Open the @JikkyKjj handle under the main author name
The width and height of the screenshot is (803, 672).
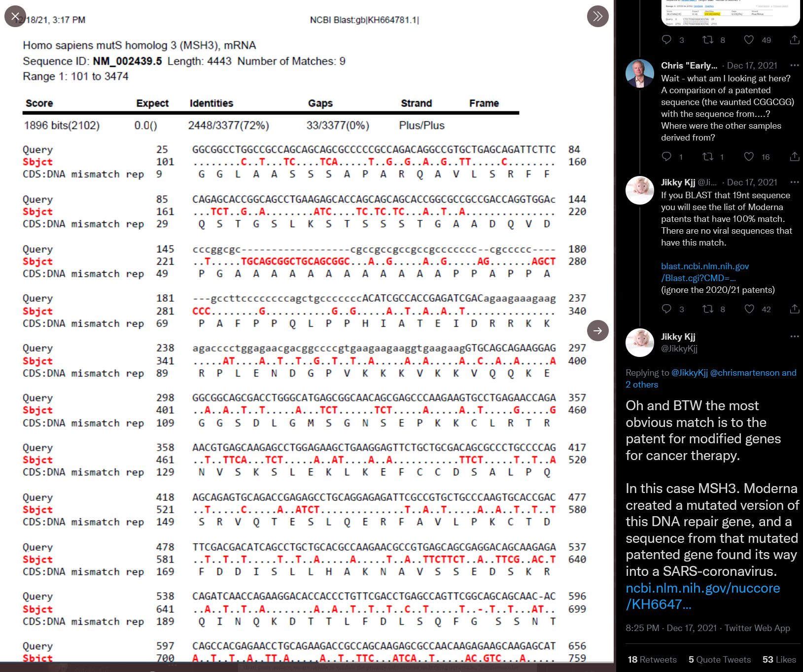[x=679, y=349]
